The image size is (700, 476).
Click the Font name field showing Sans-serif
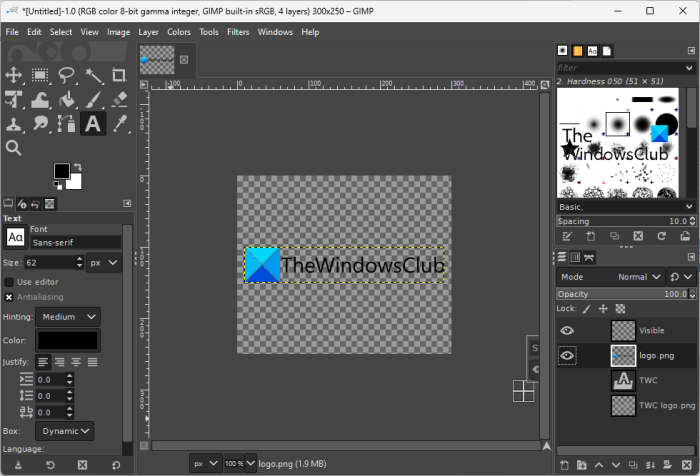click(x=75, y=242)
